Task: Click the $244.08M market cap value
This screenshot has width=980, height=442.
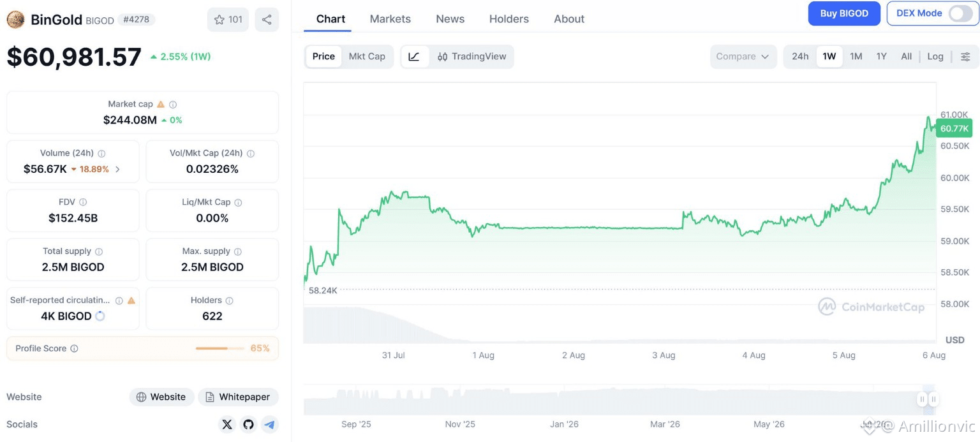Action: point(130,120)
